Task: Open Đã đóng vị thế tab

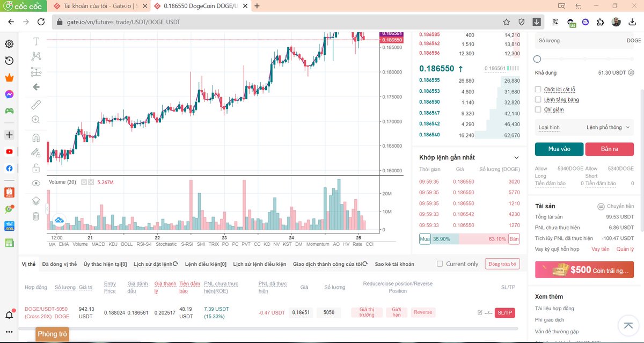Action: pos(59,264)
